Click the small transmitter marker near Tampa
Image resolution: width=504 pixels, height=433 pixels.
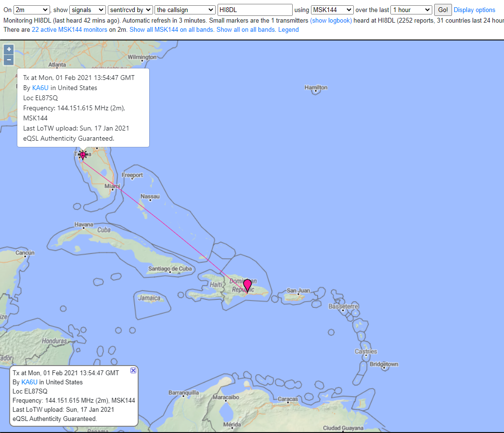pos(83,155)
